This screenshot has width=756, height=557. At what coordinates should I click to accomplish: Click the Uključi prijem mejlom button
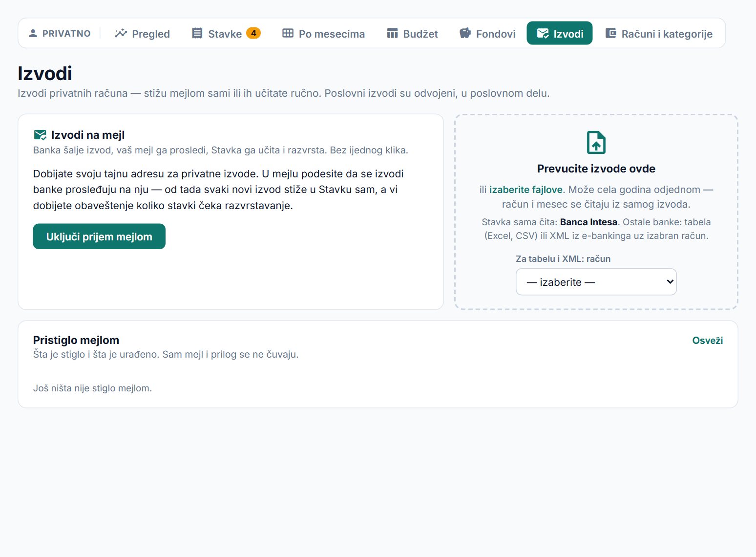(99, 236)
